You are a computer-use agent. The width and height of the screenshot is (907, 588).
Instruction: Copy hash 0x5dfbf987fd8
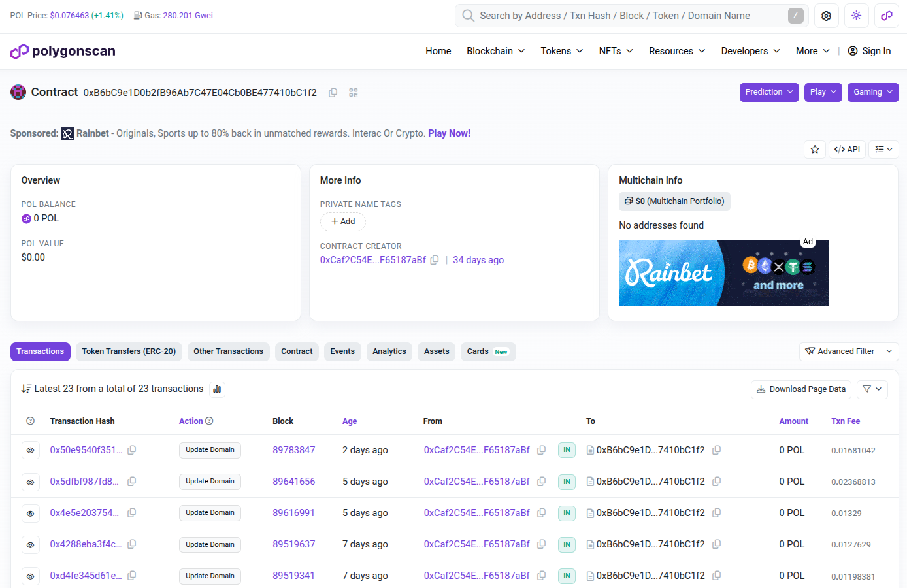(132, 482)
